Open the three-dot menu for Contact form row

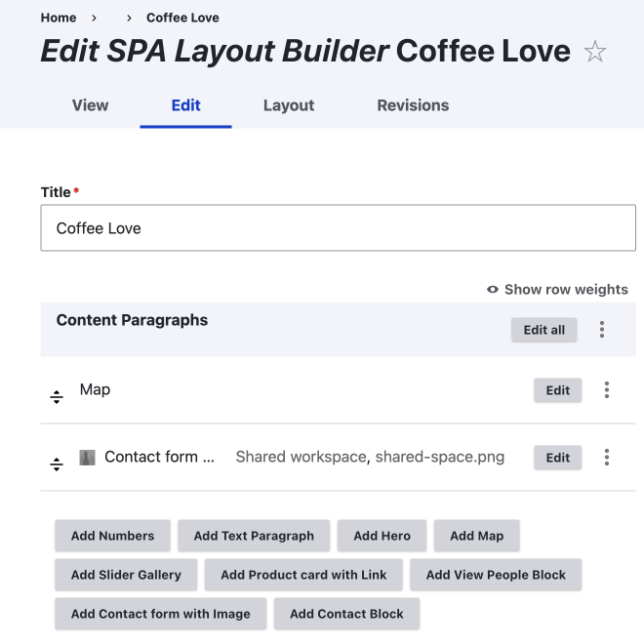(x=607, y=457)
